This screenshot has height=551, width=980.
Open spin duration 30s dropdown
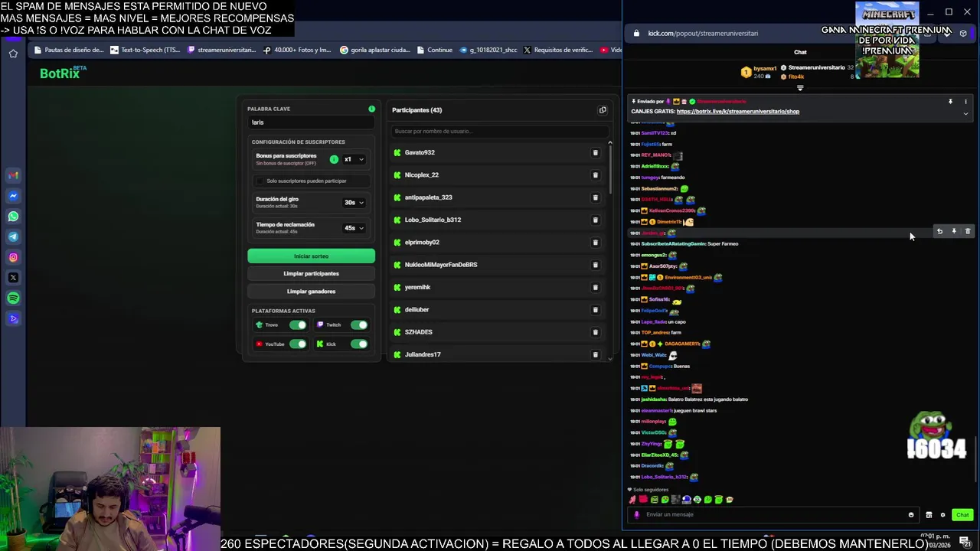354,203
